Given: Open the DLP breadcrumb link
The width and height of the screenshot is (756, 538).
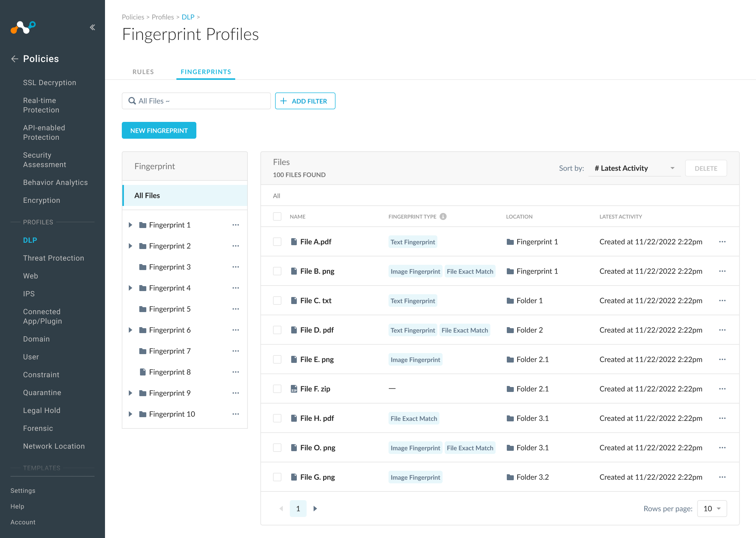Looking at the screenshot, I should (x=188, y=17).
